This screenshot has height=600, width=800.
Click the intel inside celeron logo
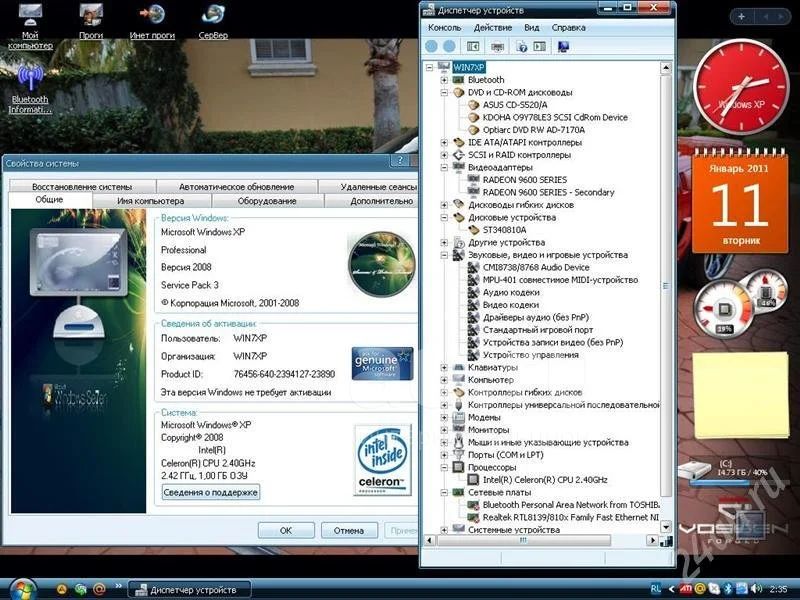tap(382, 460)
